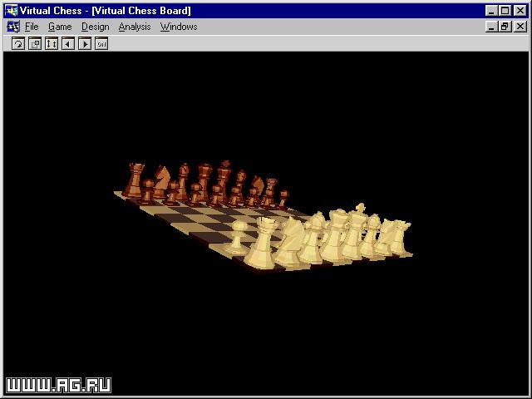Maximize the main Virtual Chess window
This screenshot has width=532, height=399.
505,11
